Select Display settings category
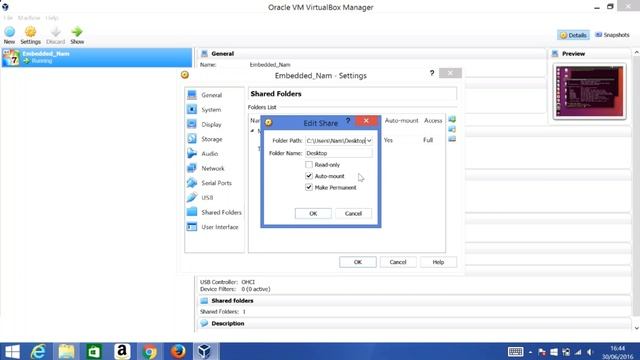This screenshot has height=360, width=640. coord(211,124)
